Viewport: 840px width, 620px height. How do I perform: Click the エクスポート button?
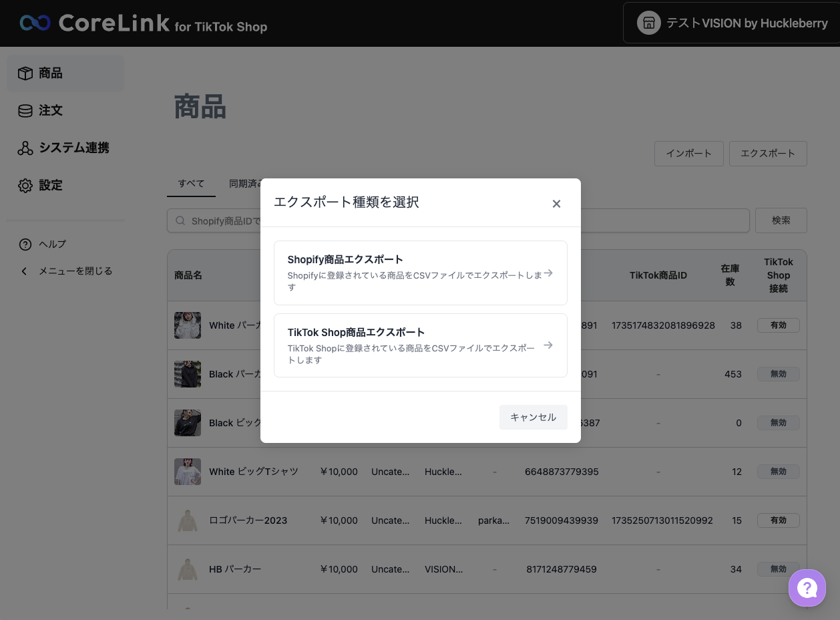point(768,154)
